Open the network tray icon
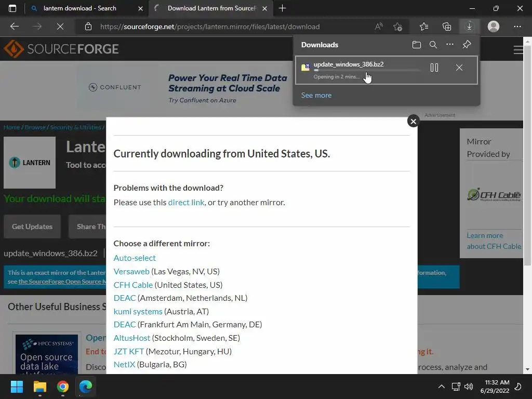 point(456,387)
